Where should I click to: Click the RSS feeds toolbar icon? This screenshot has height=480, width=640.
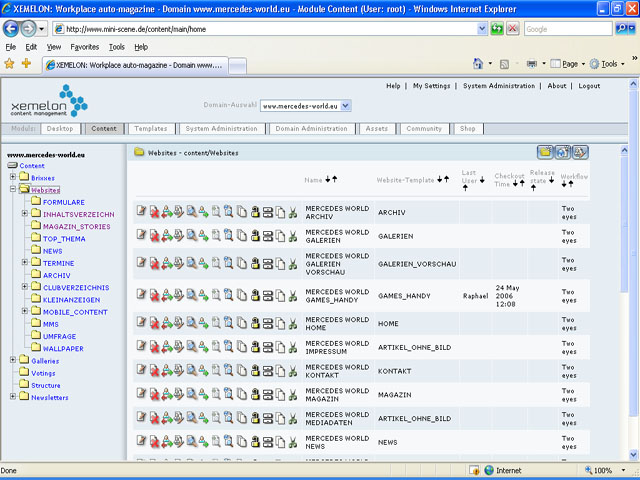[504, 64]
